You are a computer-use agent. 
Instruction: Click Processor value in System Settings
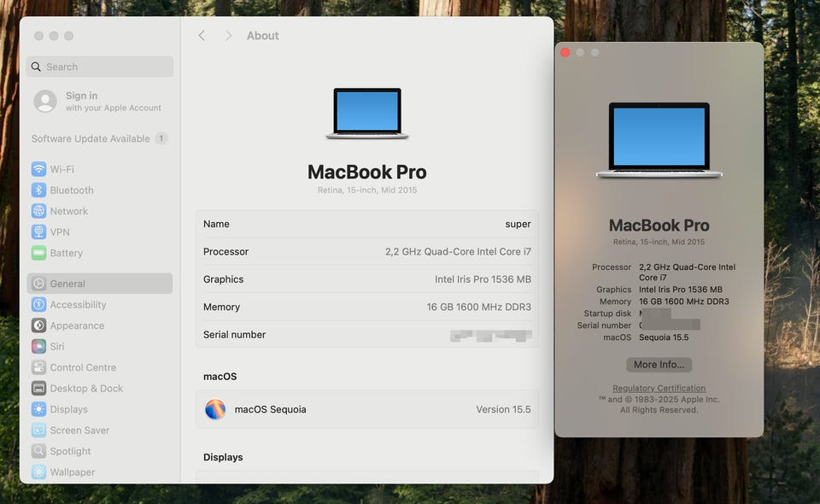coord(458,251)
